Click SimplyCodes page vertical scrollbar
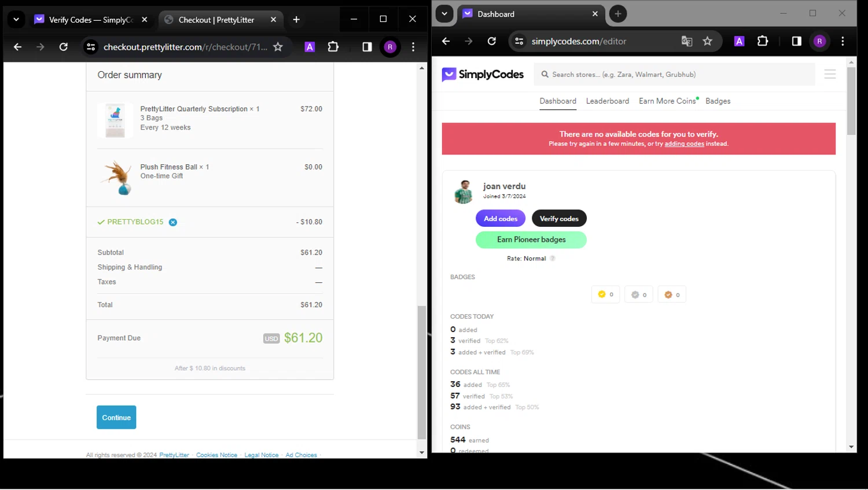The height and width of the screenshot is (490, 868). tap(851, 101)
